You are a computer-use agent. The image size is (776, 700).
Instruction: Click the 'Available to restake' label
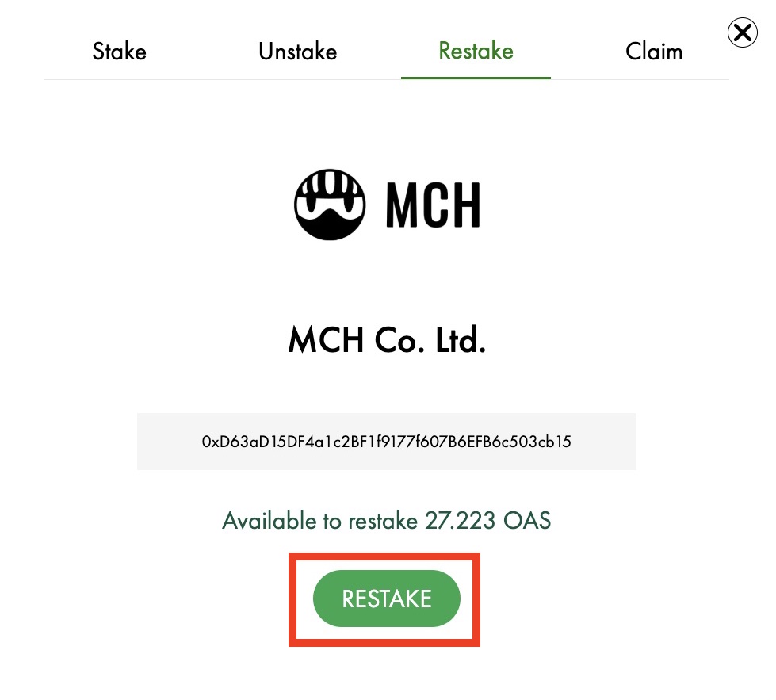[319, 521]
